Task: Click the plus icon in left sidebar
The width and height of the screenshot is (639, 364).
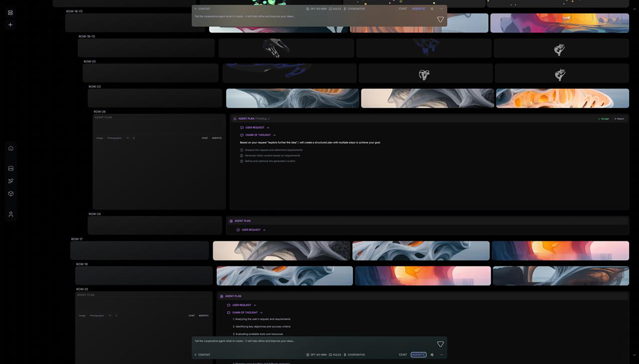Action: coord(10,25)
